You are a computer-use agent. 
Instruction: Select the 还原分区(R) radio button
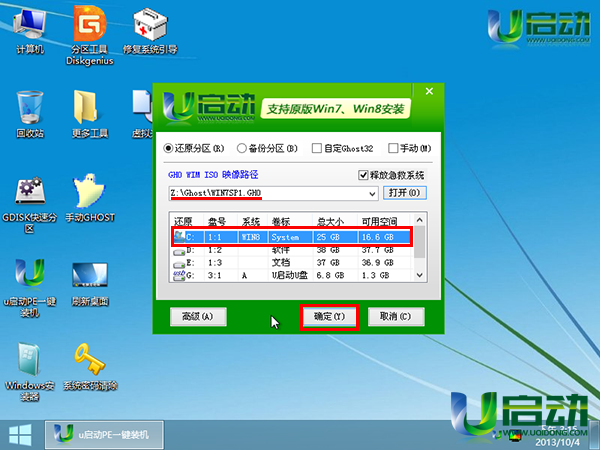[194, 148]
